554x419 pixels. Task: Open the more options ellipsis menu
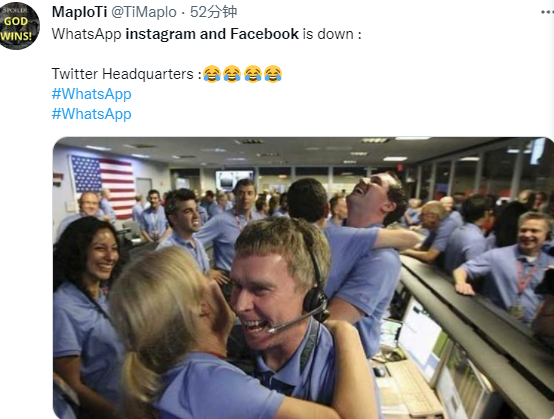tap(547, 12)
